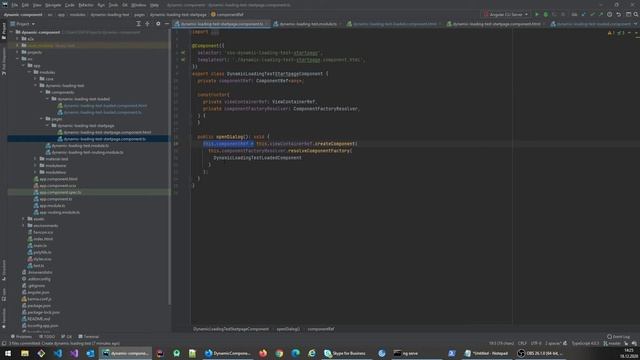This screenshot has width=640, height=360.
Task: Select dynamic-loading-test-loaded.component.html in tree
Action: click(x=102, y=105)
